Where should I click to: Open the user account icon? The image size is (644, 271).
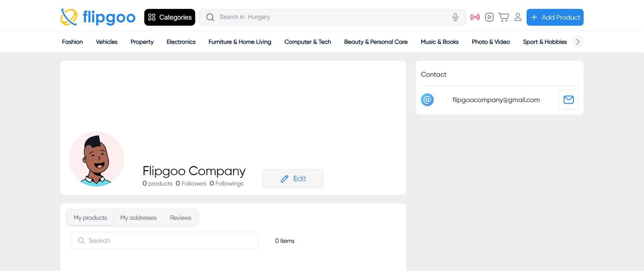[518, 17]
